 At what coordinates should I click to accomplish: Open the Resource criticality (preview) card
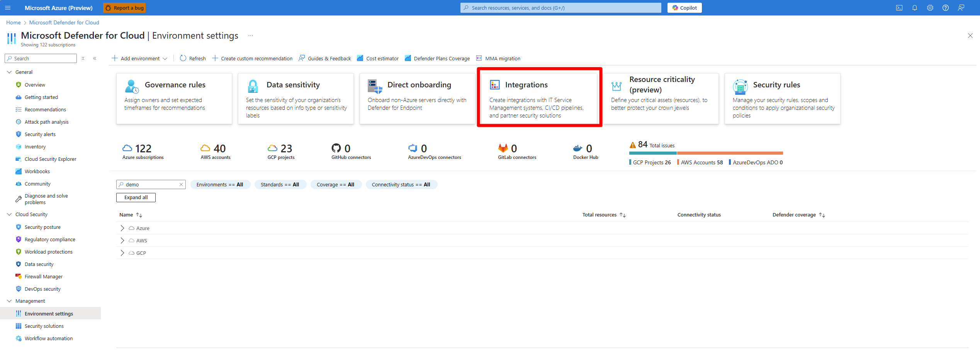pos(661,99)
